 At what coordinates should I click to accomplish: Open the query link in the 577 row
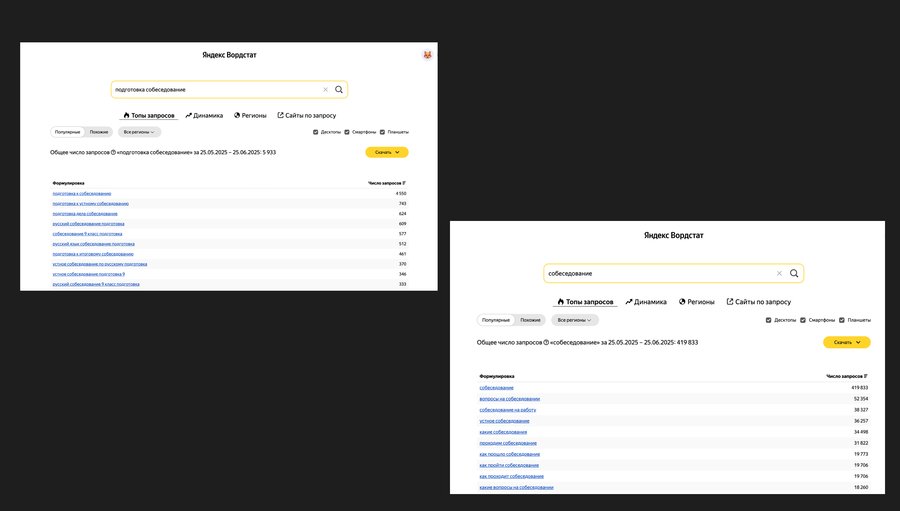click(87, 234)
